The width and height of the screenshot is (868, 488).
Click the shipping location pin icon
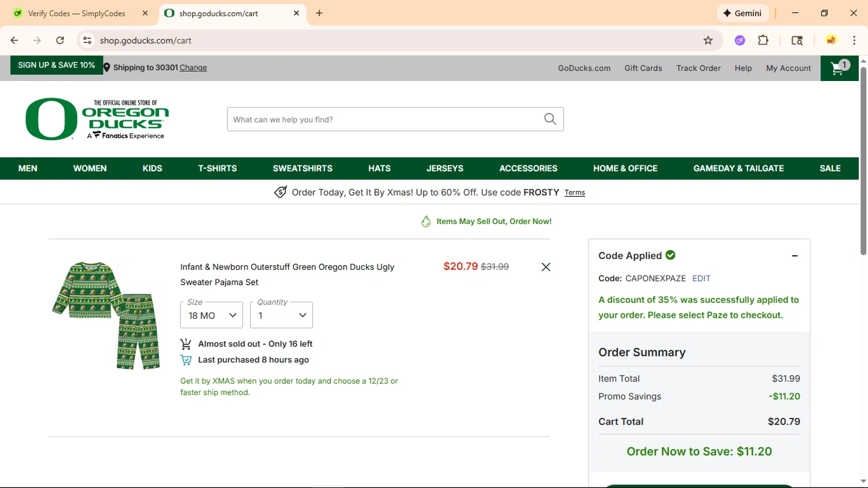pos(106,68)
